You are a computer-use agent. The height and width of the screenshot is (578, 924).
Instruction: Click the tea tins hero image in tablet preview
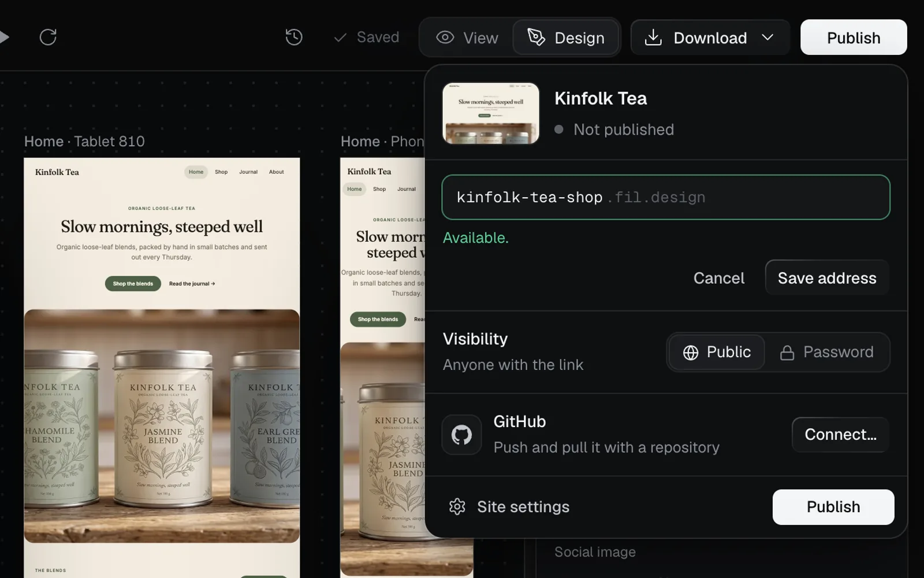pyautogui.click(x=162, y=426)
